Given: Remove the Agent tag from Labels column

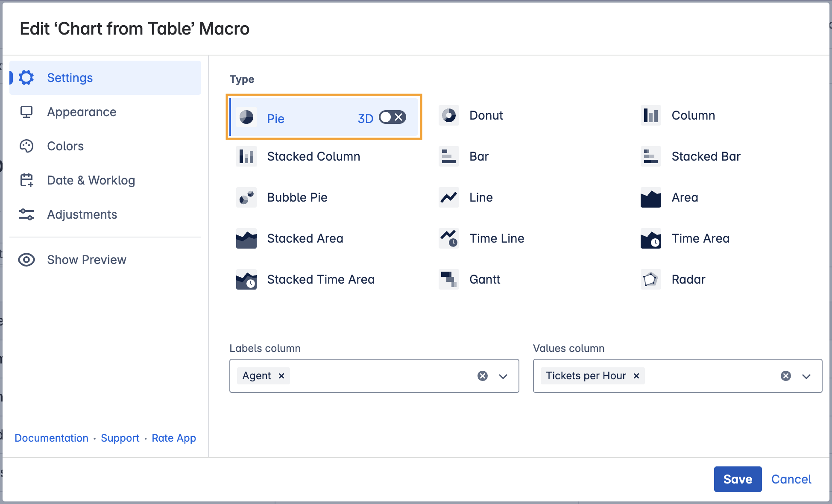Looking at the screenshot, I should click(x=281, y=376).
